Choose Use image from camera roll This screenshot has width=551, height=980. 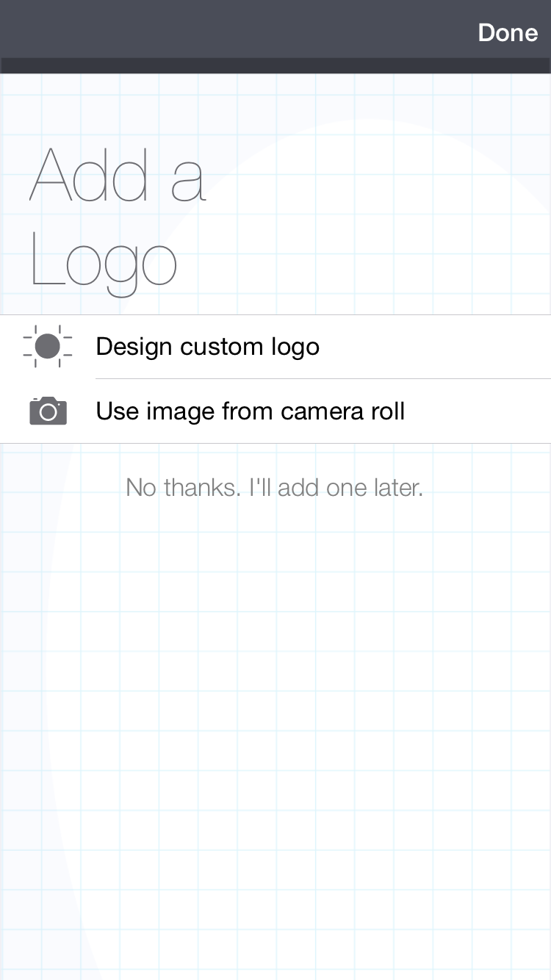click(275, 411)
